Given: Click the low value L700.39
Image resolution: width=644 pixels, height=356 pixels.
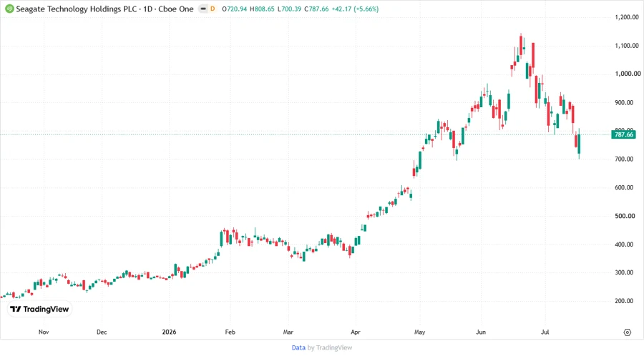Looking at the screenshot, I should click(290, 9).
